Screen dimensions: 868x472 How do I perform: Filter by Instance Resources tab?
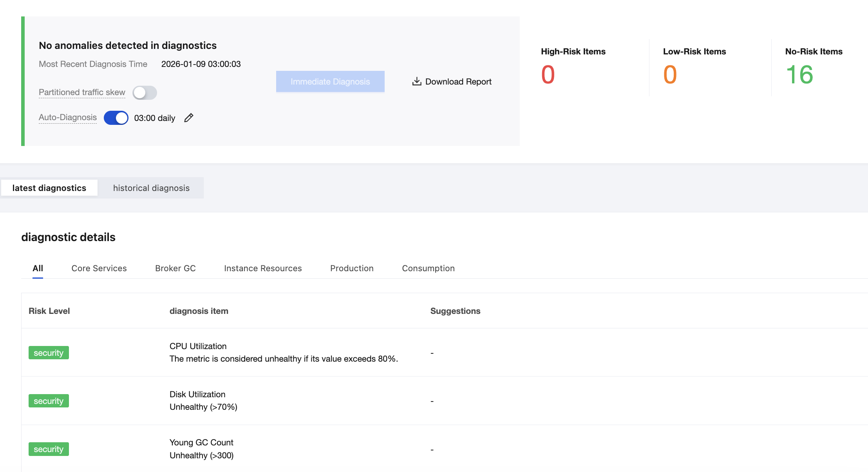click(263, 268)
